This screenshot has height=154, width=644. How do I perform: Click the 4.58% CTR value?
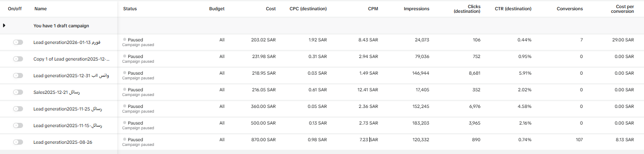point(525,106)
